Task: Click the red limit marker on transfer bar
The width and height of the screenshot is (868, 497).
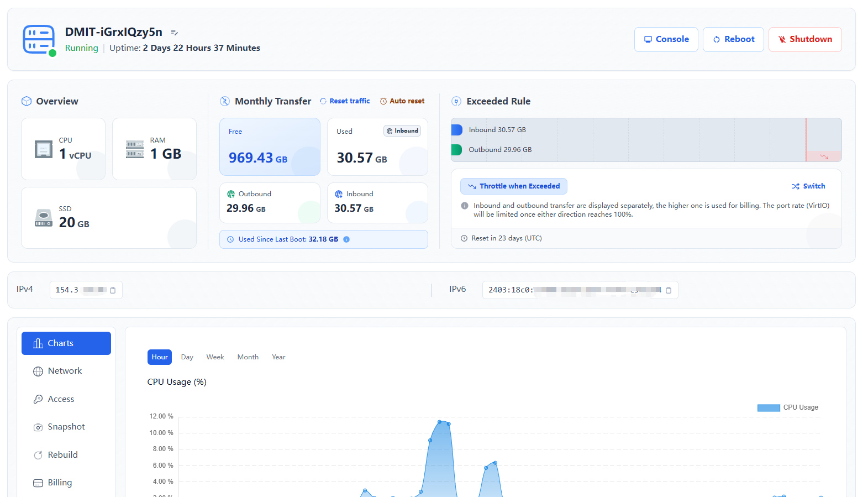Action: click(x=806, y=139)
